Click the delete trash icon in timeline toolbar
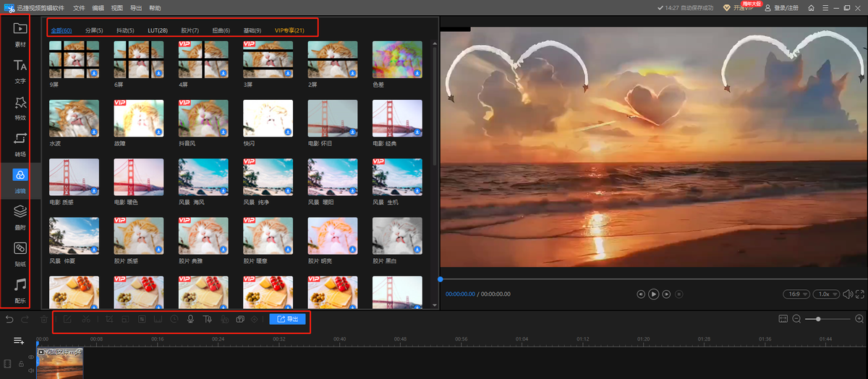 tap(44, 319)
